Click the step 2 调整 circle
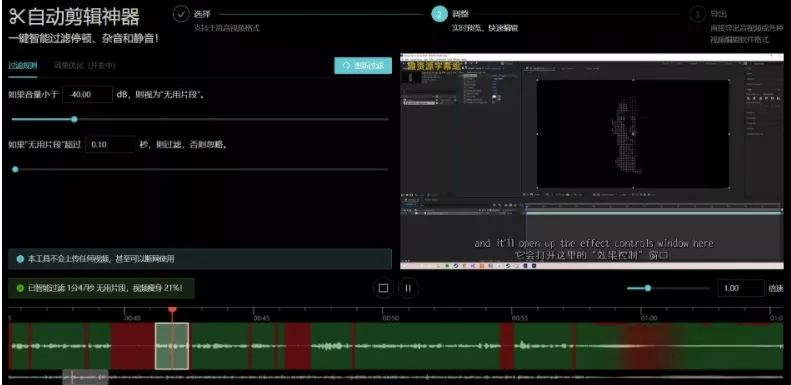Screen dimensions: 791x385 (x=439, y=14)
